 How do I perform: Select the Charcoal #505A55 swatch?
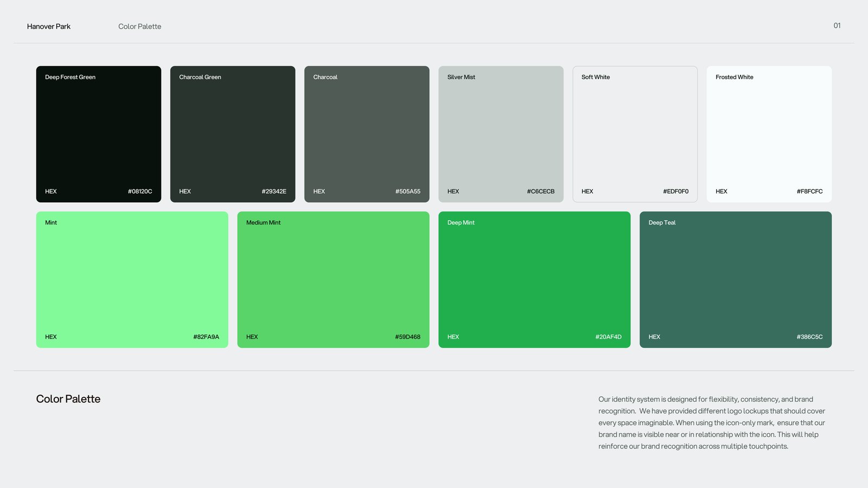[x=367, y=134]
